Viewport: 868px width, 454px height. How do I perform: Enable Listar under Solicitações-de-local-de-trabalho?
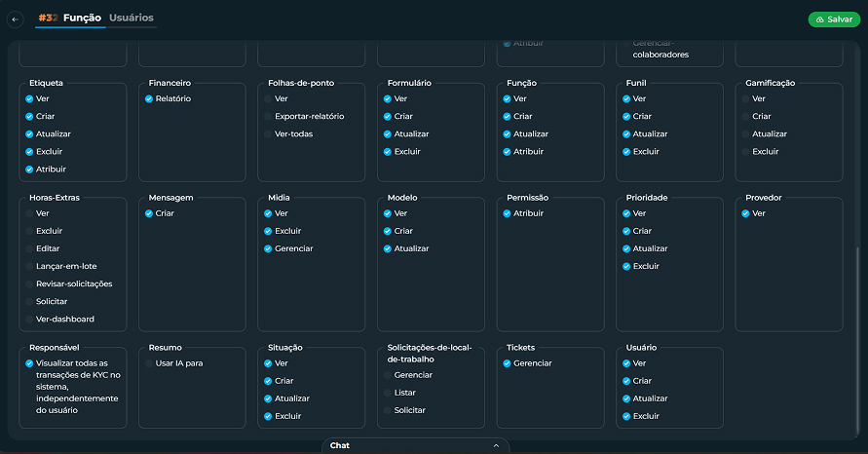pyautogui.click(x=388, y=393)
